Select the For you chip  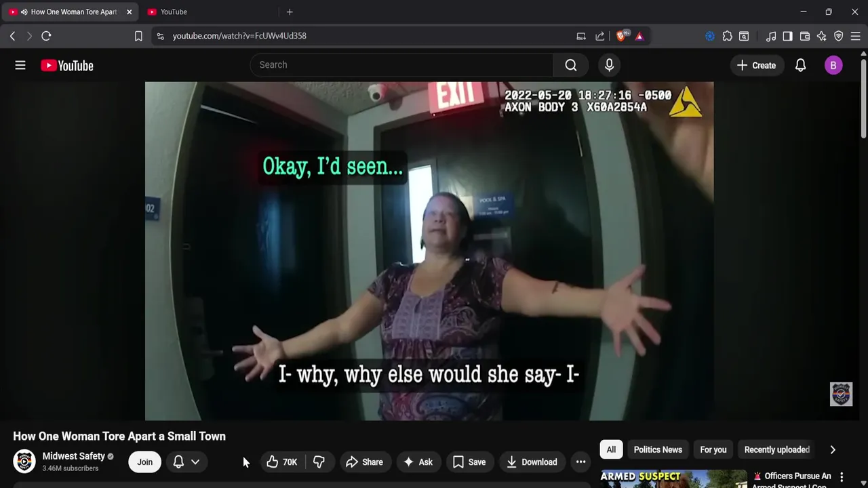click(x=713, y=449)
